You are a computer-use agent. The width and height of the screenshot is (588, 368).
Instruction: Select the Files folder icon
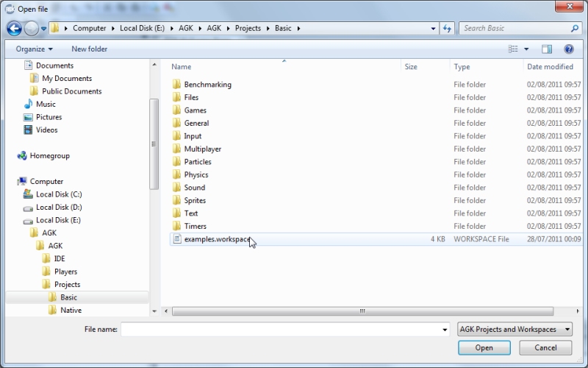[x=176, y=97]
